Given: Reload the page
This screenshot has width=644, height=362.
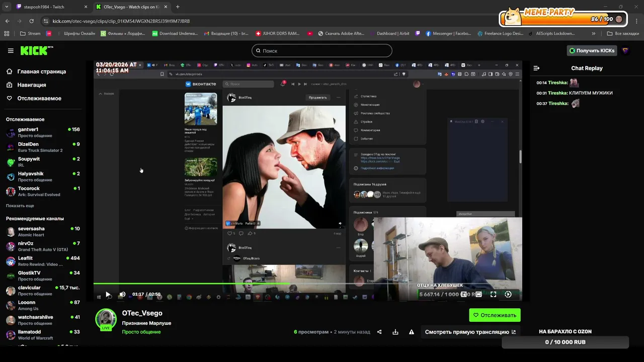Looking at the screenshot, I should click(31, 21).
